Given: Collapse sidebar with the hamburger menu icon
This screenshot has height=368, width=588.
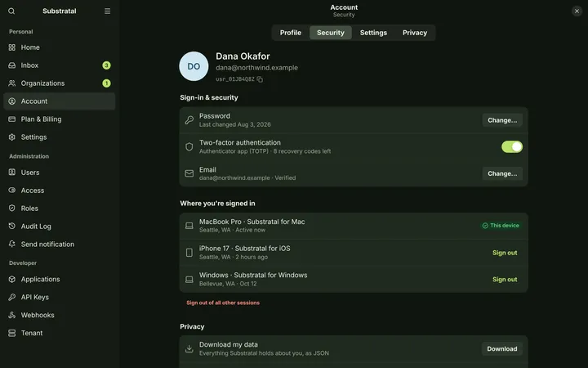Looking at the screenshot, I should [x=107, y=11].
